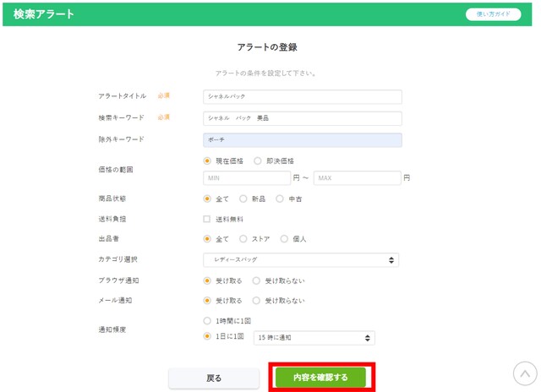Select 個人 as the seller type
The height and width of the screenshot is (392, 541).
pos(284,239)
